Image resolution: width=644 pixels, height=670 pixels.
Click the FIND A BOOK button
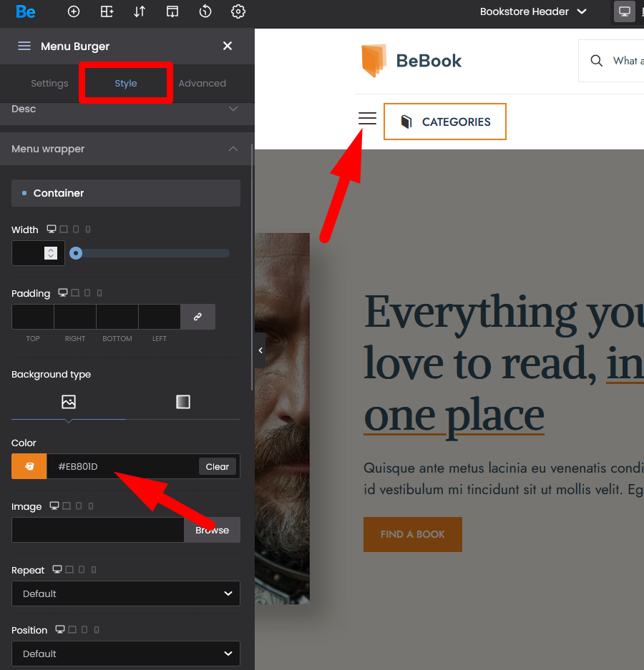[x=413, y=534]
